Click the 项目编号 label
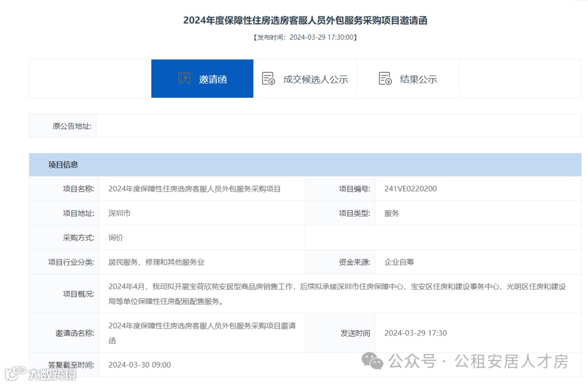 coord(354,189)
